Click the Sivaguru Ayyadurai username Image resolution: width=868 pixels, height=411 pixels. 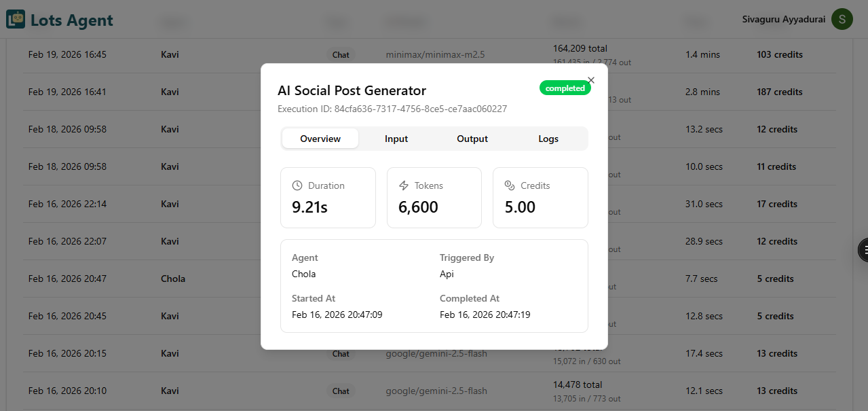coord(784,19)
